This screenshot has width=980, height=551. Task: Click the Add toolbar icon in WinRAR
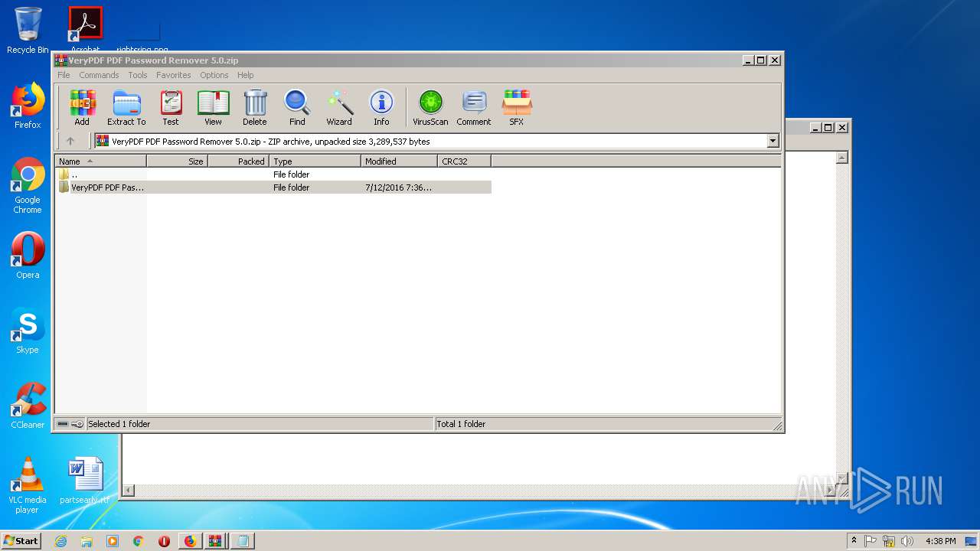click(x=82, y=107)
